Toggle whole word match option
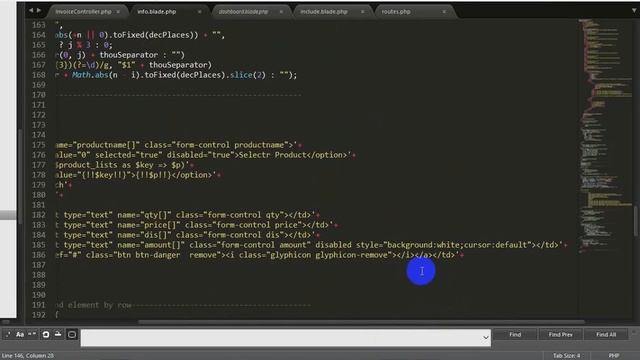The height and width of the screenshot is (360, 640). click(32, 335)
